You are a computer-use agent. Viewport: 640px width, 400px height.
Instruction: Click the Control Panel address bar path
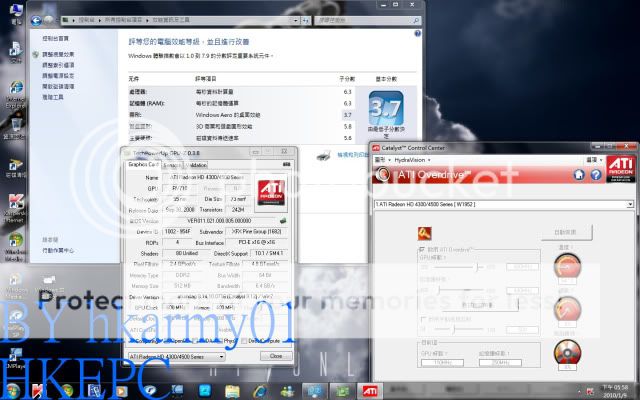[x=177, y=20]
